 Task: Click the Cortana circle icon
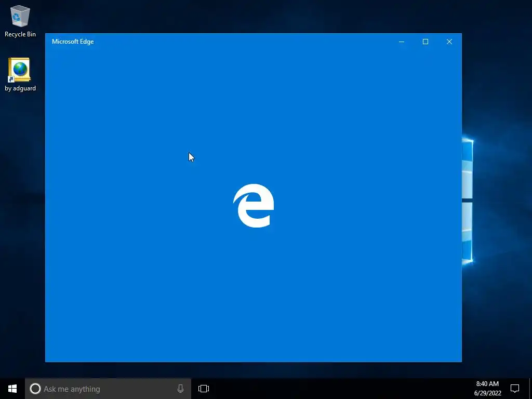(35, 389)
